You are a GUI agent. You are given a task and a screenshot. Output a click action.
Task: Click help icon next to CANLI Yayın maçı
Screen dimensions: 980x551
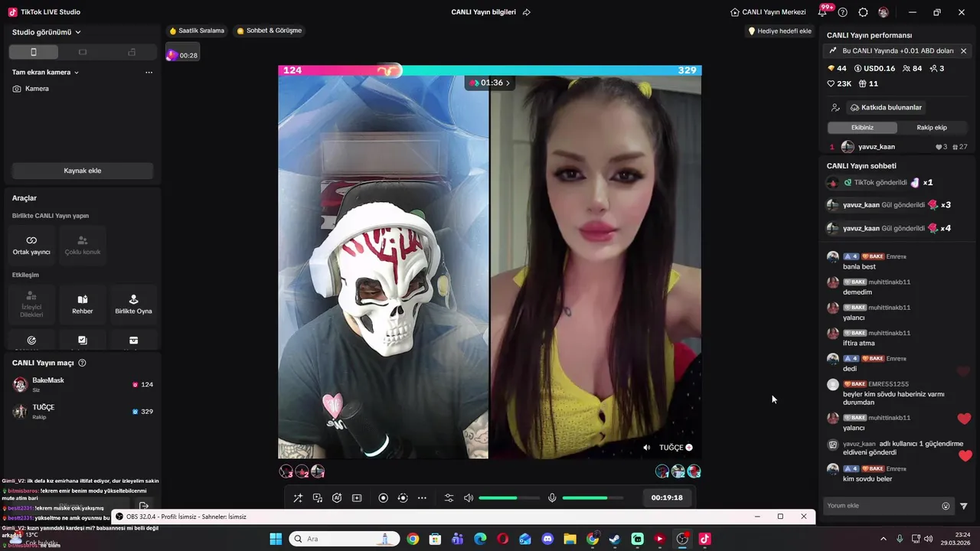coord(82,363)
